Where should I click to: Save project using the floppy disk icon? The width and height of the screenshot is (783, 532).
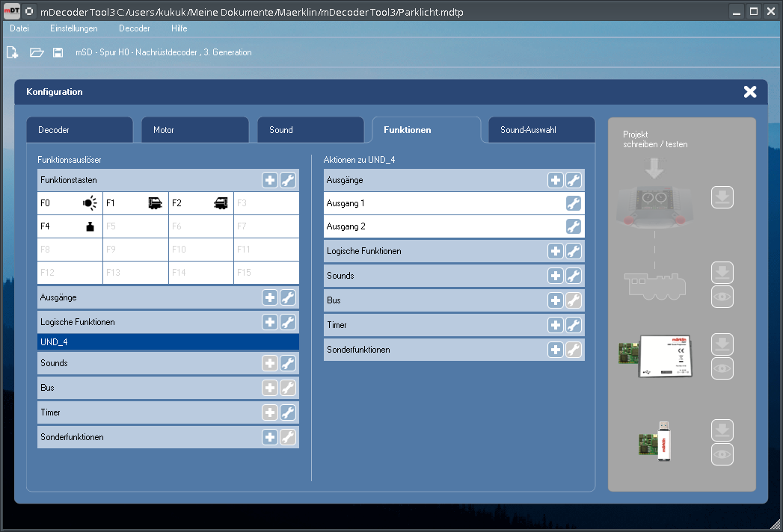(58, 52)
